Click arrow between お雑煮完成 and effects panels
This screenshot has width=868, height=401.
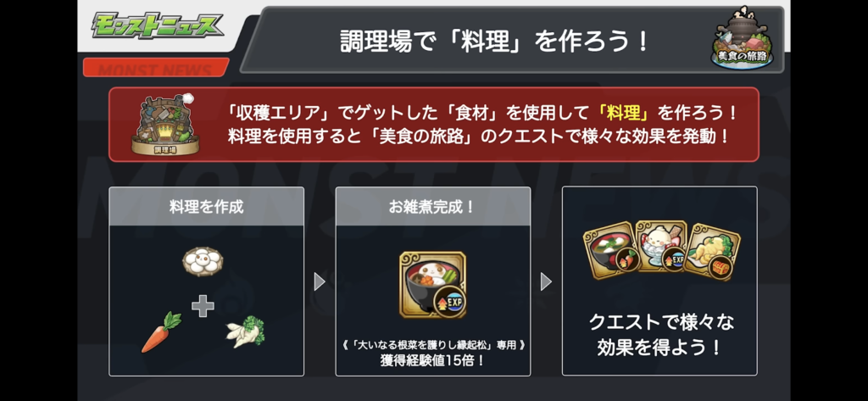coord(547,282)
